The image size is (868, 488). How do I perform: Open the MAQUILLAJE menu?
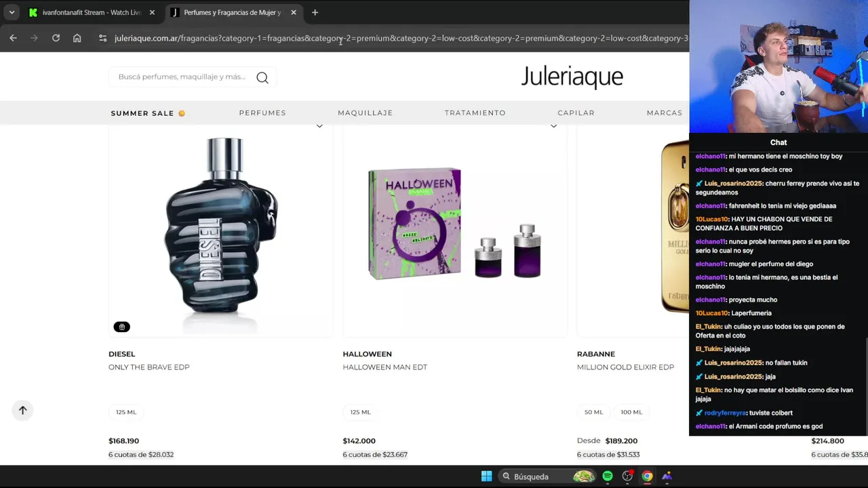365,113
